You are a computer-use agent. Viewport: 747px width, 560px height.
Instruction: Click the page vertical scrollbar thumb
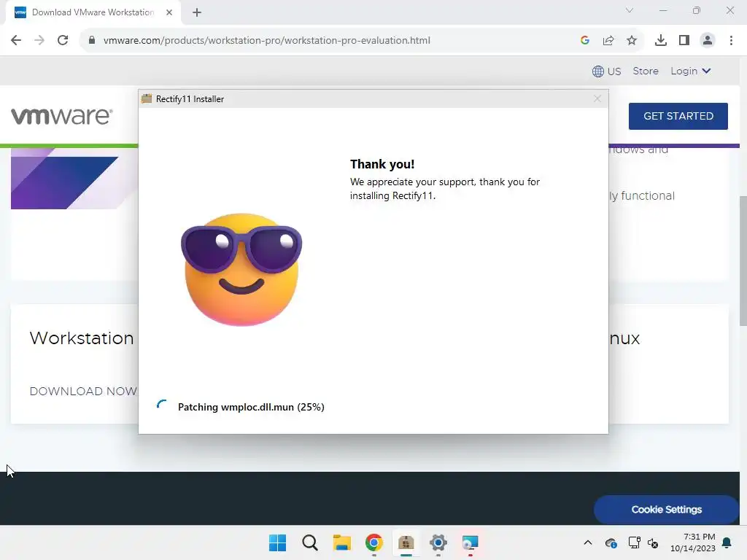(x=743, y=261)
